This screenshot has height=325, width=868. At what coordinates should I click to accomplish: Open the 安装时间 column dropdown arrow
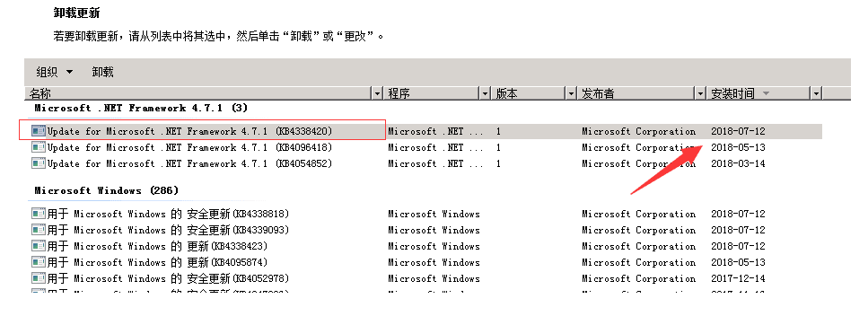pyautogui.click(x=817, y=93)
